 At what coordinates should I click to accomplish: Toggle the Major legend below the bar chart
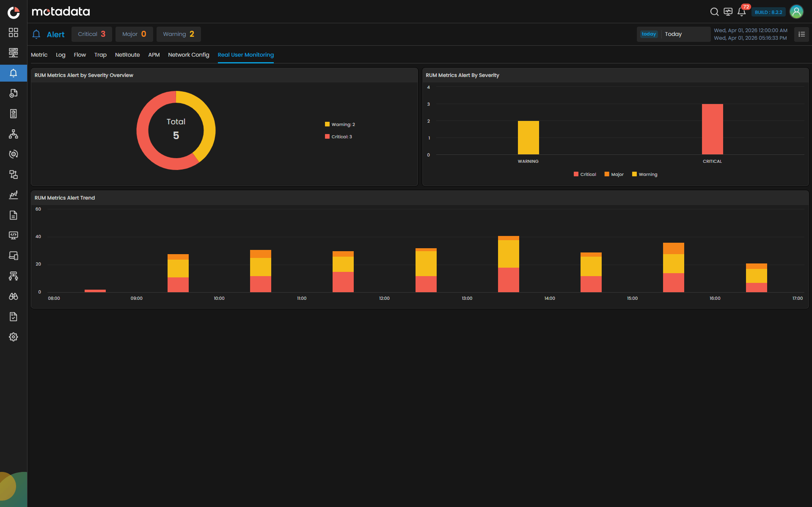(614, 174)
